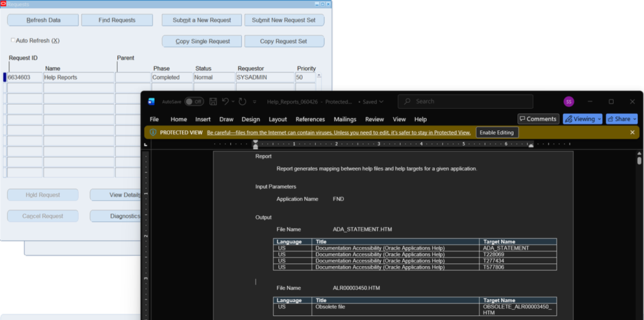Screen dimensions: 644x320
Task: Open Customize Quick Access Toolbar dropdown
Action: (255, 102)
